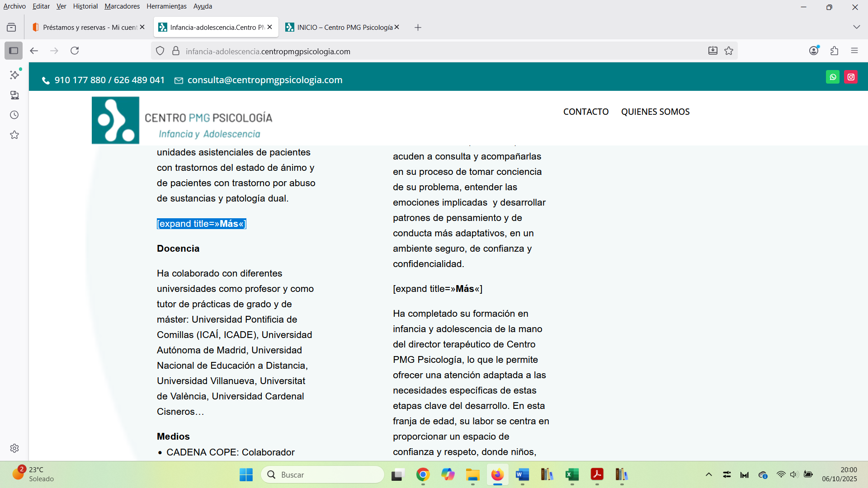The width and height of the screenshot is (868, 488).
Task: Open sidebar synced tabs icon
Action: point(14,95)
